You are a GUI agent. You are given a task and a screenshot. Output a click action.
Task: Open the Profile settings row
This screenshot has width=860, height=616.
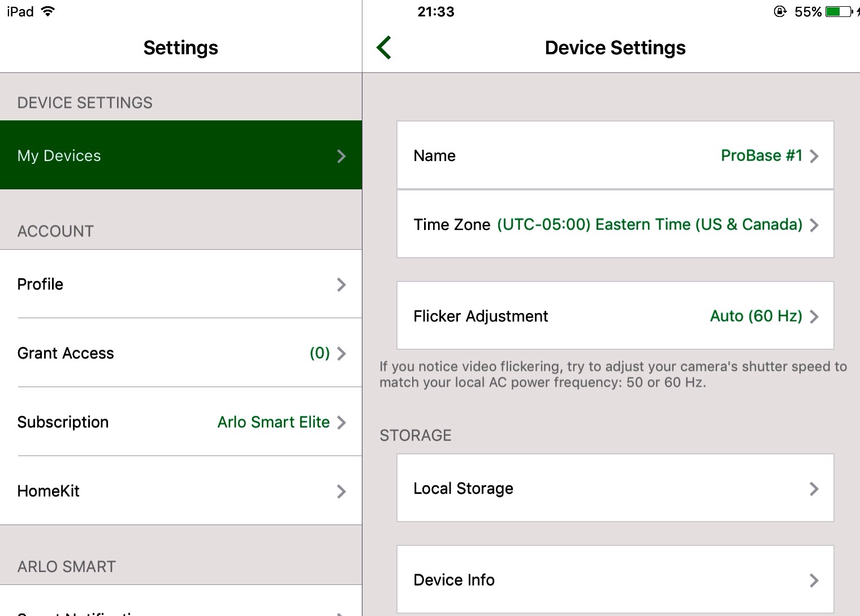[181, 284]
